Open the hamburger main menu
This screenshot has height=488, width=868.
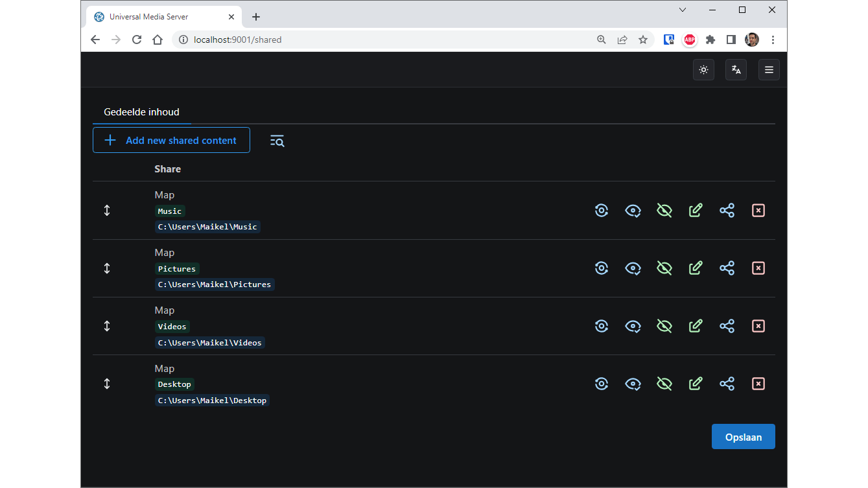coord(769,70)
